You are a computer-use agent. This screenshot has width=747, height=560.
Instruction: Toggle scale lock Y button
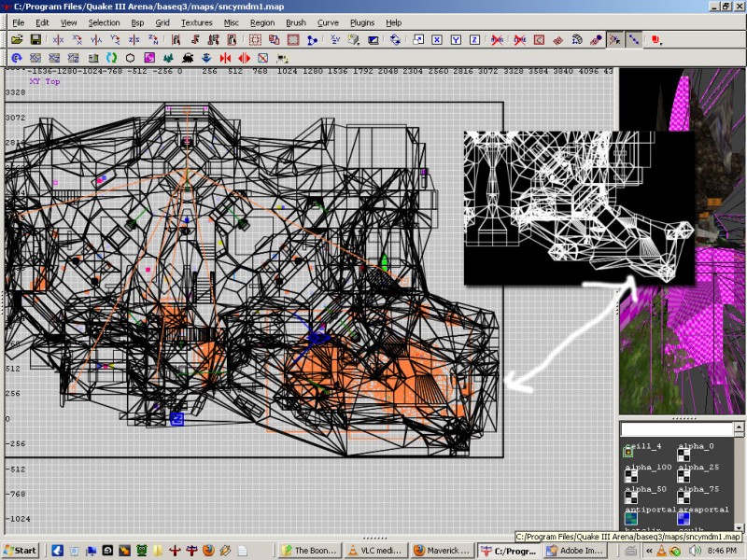[x=456, y=40]
